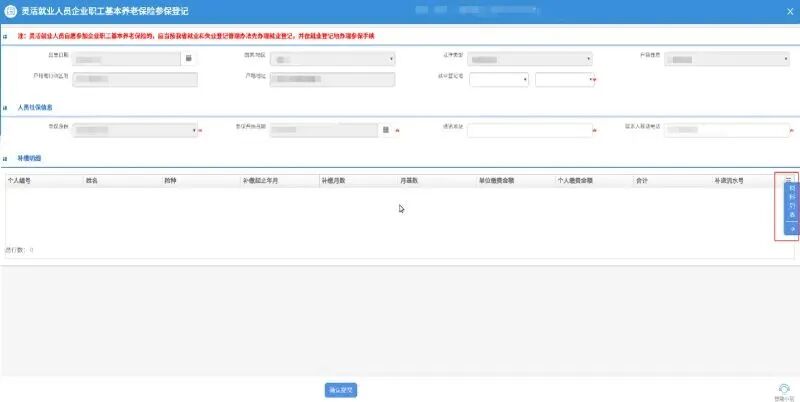Click the blue confirm button at the bottom
Screen dimensions: 800x402
(x=341, y=390)
